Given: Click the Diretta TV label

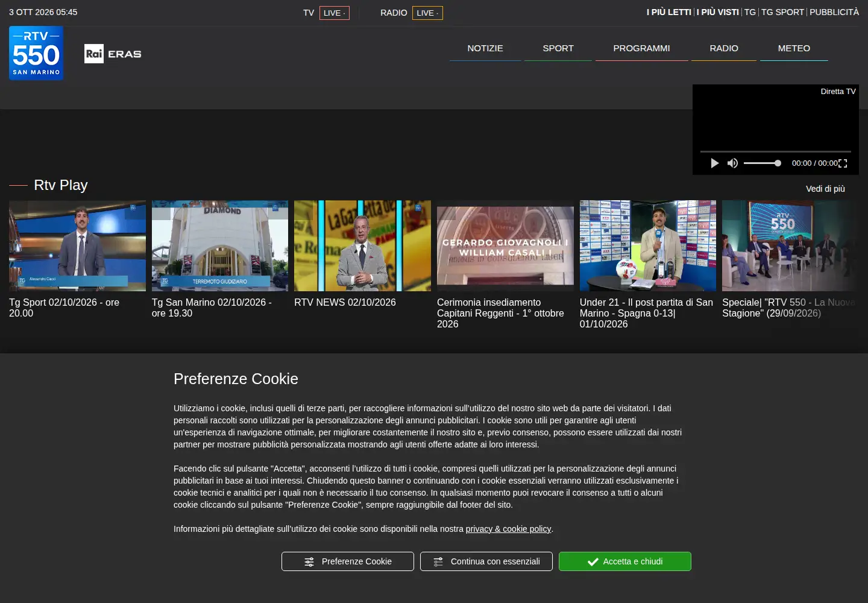Looking at the screenshot, I should coord(838,92).
